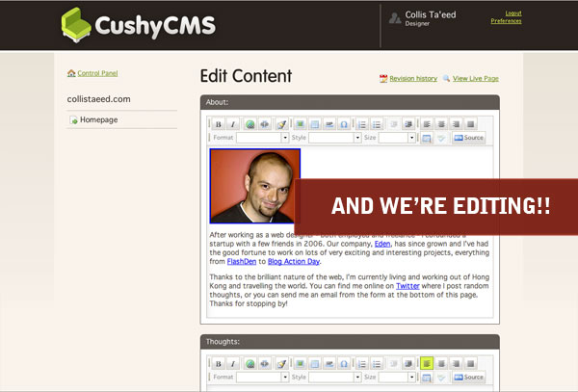Open Preferences
578x392 pixels.
[506, 21]
